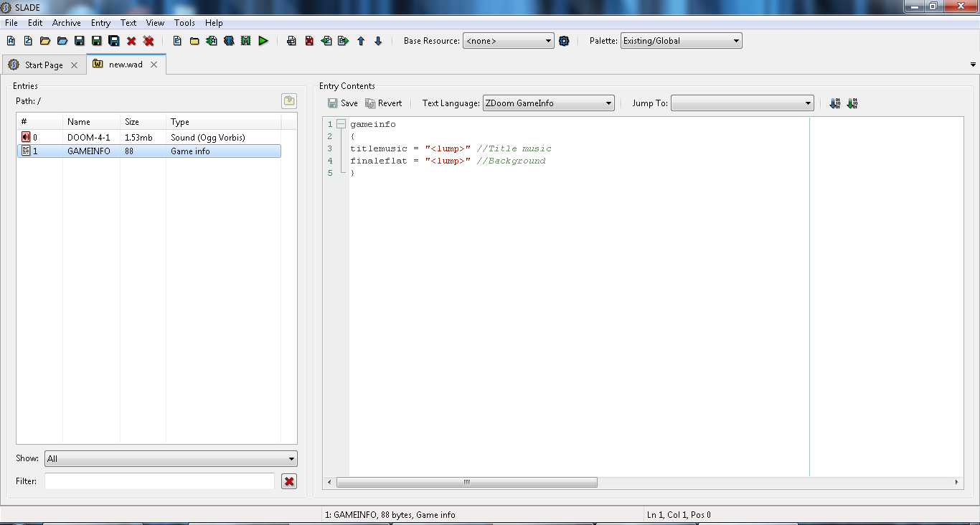Open Palette Existing/Global dropdown
The height and width of the screenshot is (525, 980).
click(x=681, y=41)
